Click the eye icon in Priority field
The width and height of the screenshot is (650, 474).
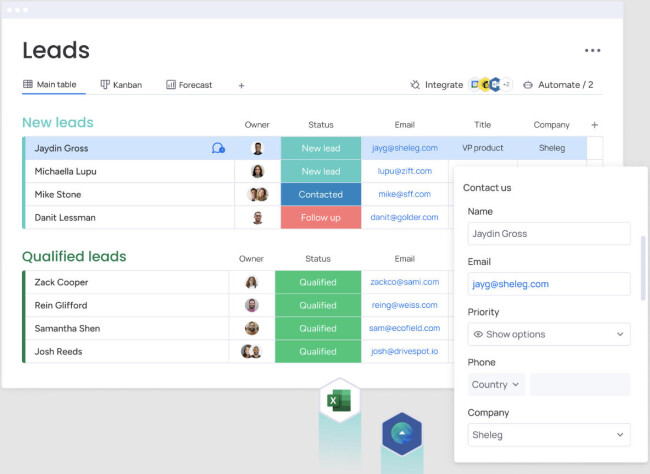[x=478, y=334]
